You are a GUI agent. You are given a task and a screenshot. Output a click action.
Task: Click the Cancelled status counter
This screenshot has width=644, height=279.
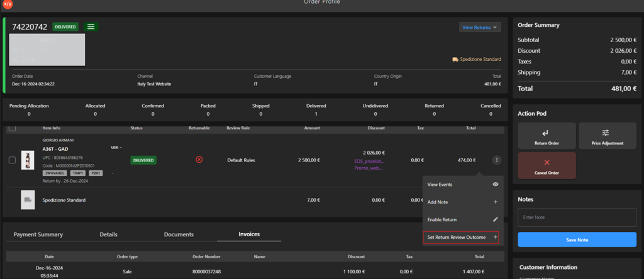(491, 109)
